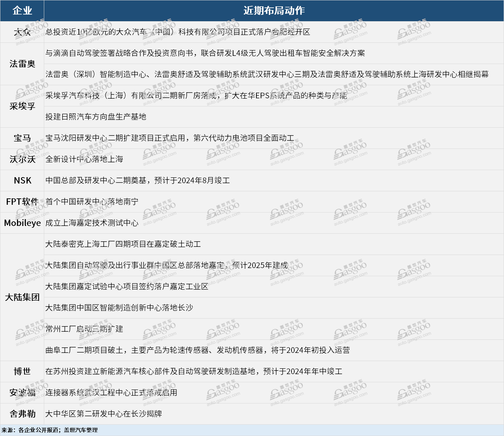Select the 沃尔沃 company cell
504x436 pixels.
[x=22, y=159]
